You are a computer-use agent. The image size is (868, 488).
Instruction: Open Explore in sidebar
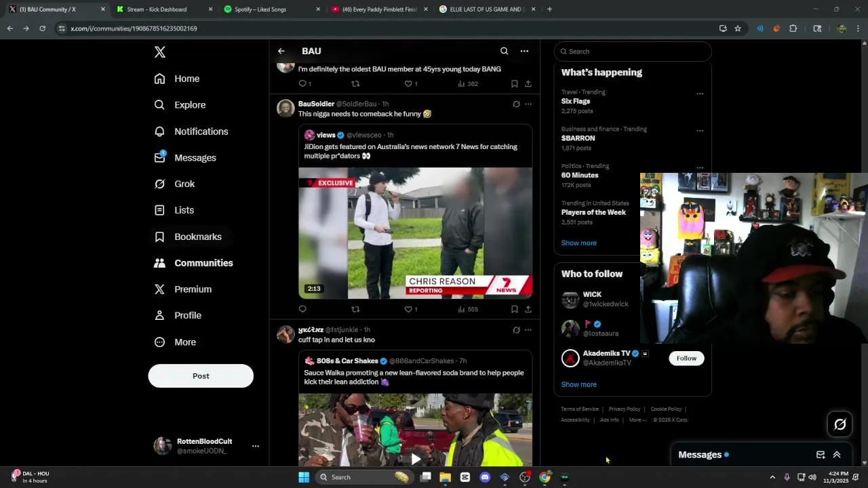pyautogui.click(x=180, y=105)
